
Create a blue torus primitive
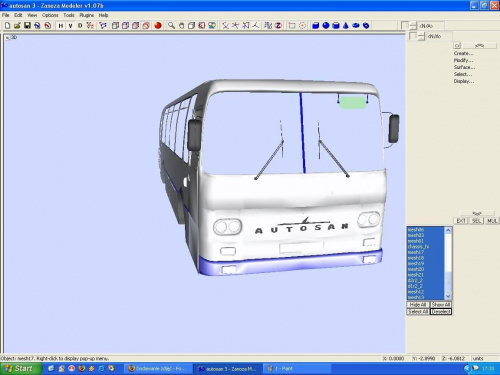click(x=366, y=25)
